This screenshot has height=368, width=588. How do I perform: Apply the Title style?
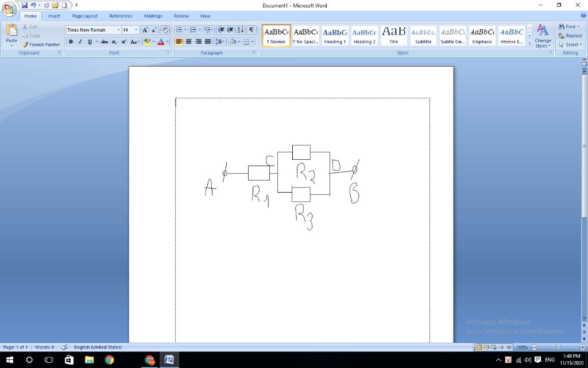394,36
